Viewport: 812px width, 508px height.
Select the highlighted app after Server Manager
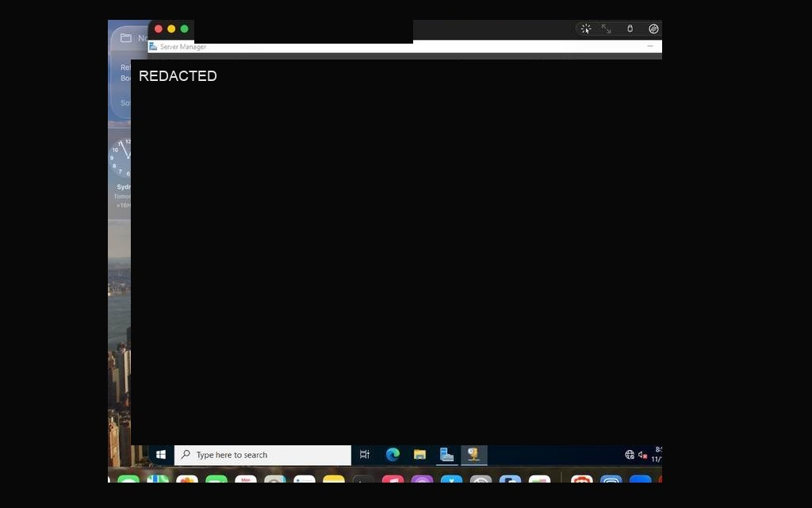click(474, 455)
